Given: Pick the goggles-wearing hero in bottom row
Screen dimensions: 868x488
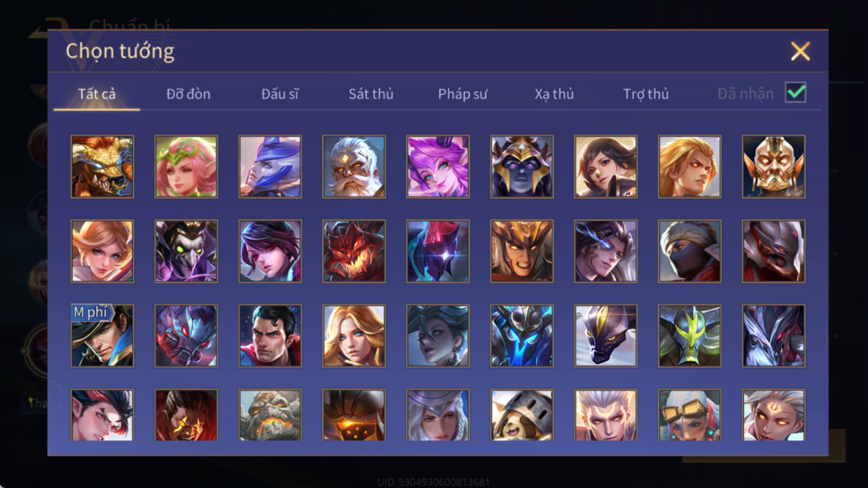Looking at the screenshot, I should pyautogui.click(x=689, y=415).
